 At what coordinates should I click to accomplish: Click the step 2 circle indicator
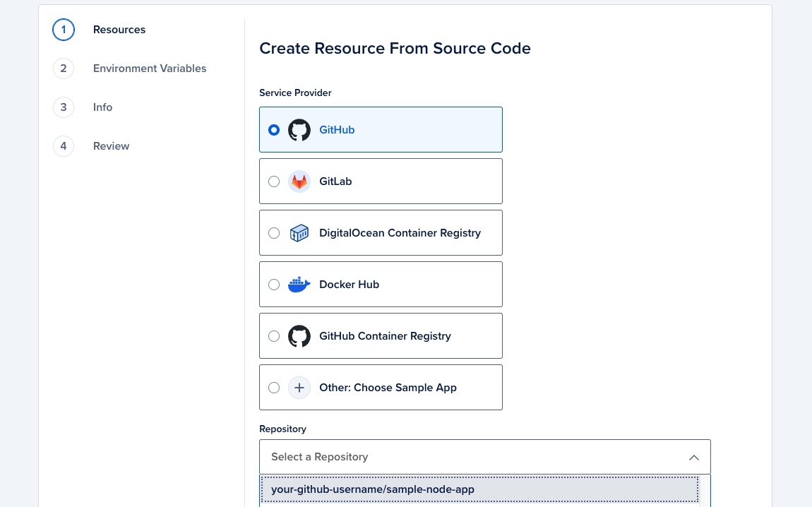point(64,68)
